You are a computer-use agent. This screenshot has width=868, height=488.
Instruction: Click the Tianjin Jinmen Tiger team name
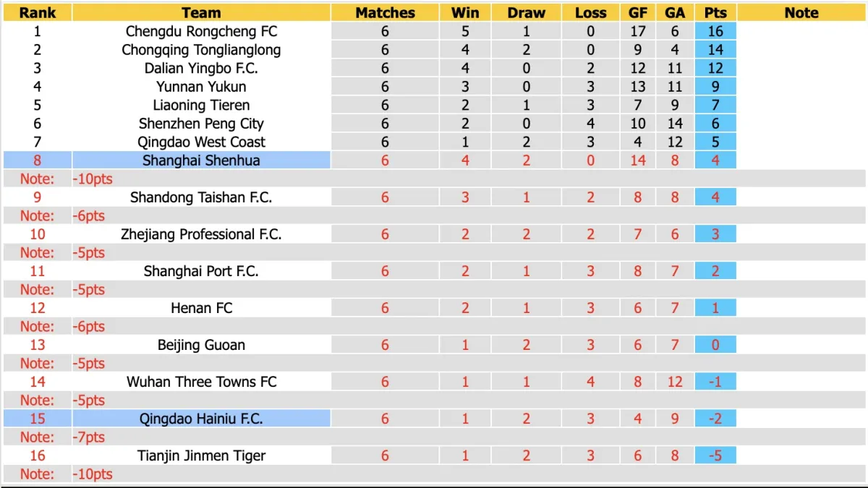point(201,455)
